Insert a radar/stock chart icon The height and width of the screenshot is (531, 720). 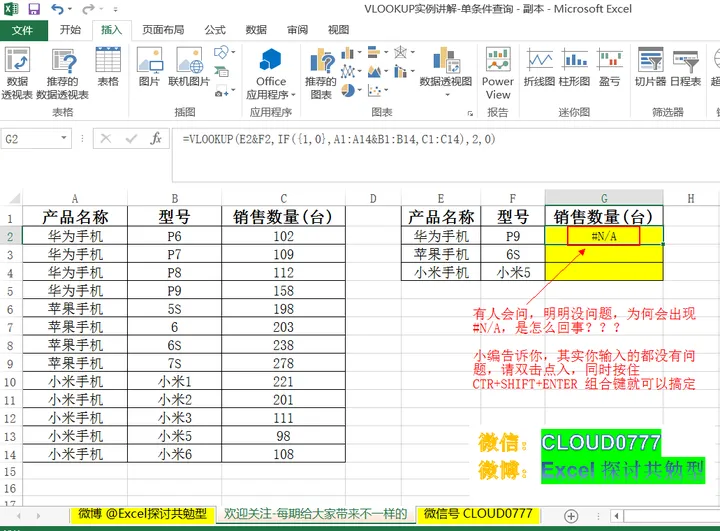[400, 52]
